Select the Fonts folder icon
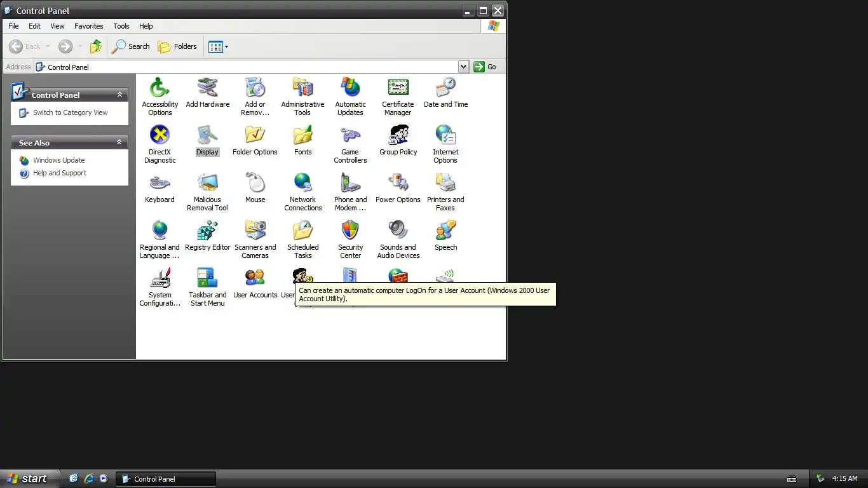The height and width of the screenshot is (488, 868). tap(302, 135)
